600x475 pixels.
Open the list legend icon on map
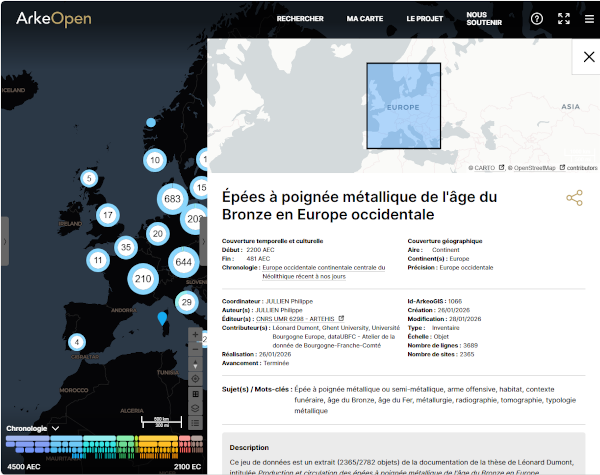[x=195, y=423]
